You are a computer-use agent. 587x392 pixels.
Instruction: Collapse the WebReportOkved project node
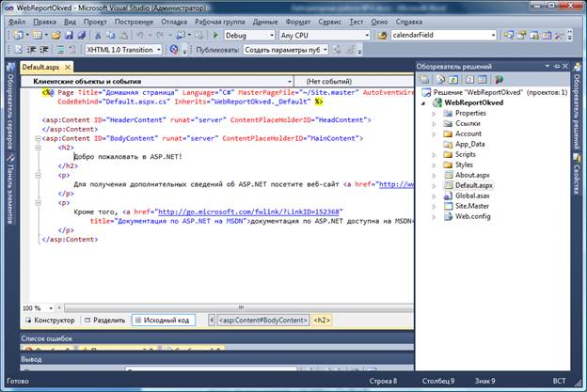[423, 103]
